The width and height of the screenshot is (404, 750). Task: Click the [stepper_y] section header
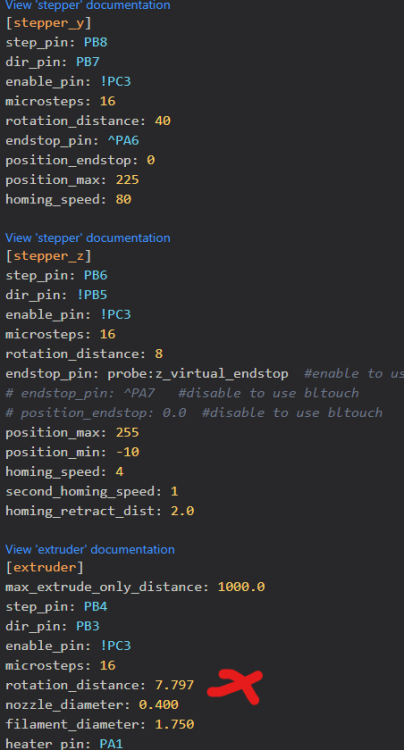pos(48,23)
